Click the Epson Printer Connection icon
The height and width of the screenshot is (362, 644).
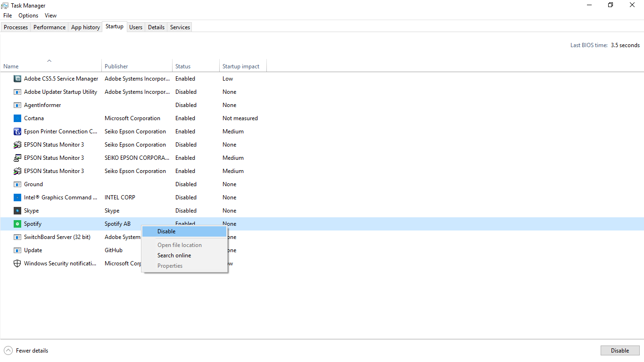[x=17, y=132]
